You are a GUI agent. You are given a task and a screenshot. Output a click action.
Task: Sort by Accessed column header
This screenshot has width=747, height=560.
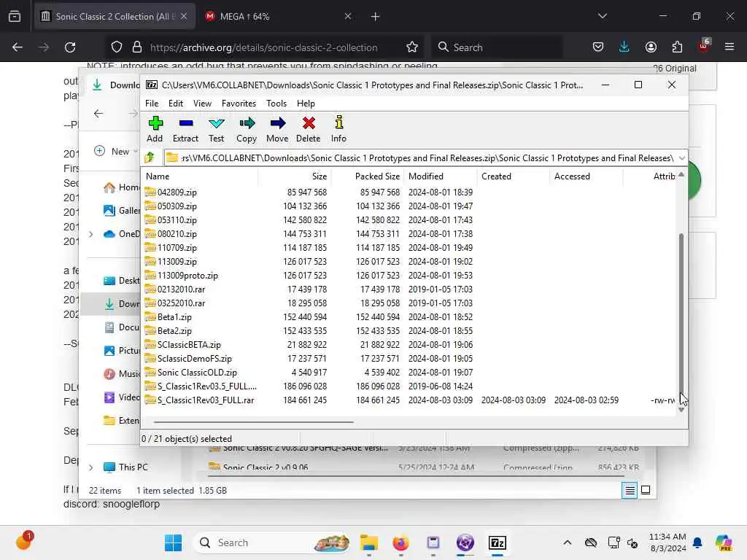(x=586, y=176)
